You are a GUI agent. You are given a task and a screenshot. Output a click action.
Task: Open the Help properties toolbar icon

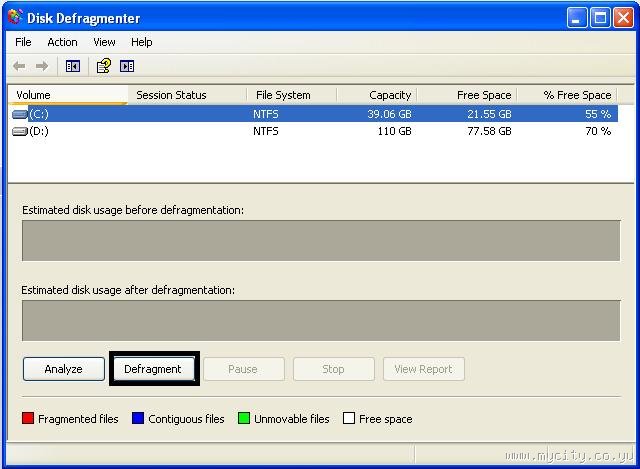tap(103, 66)
